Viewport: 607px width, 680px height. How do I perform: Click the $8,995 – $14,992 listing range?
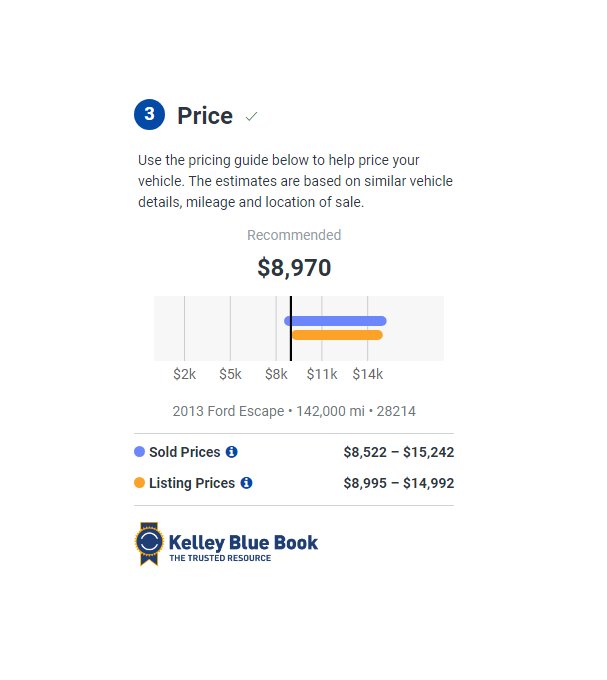(x=399, y=483)
